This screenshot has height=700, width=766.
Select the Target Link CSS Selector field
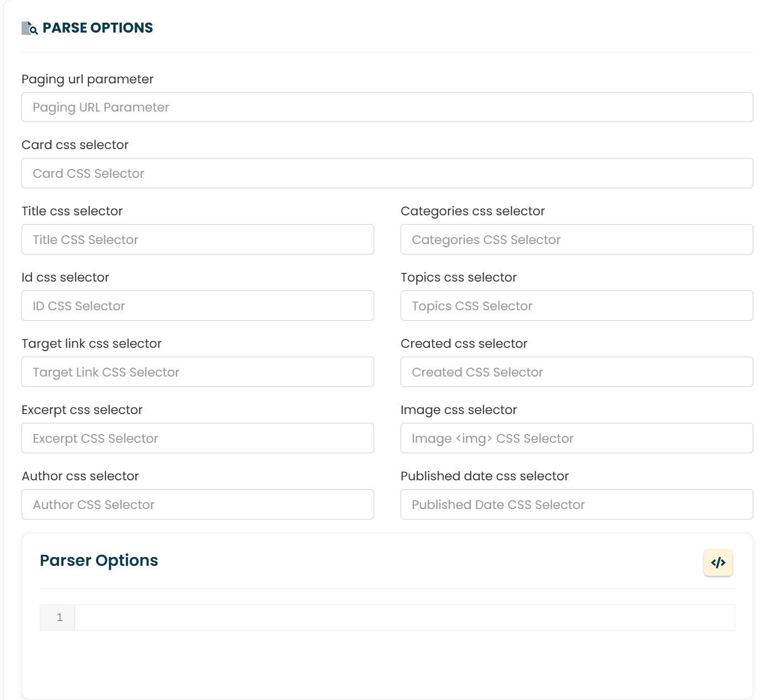(198, 372)
